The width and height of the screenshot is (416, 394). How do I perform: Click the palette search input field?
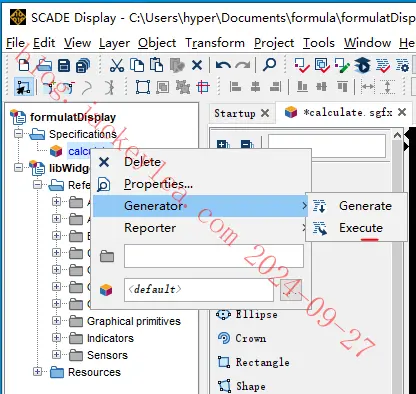tap(327, 146)
